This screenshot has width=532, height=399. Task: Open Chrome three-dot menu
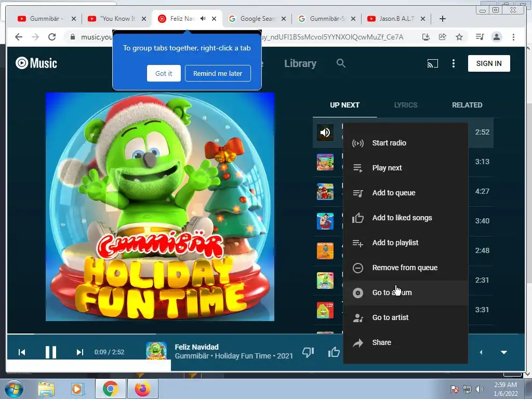coord(513,37)
